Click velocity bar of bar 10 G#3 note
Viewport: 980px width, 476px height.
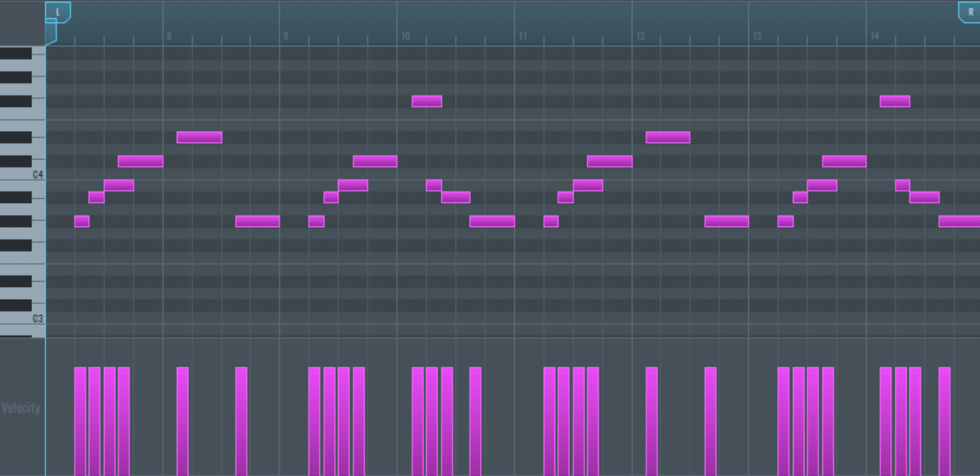pyautogui.click(x=476, y=421)
